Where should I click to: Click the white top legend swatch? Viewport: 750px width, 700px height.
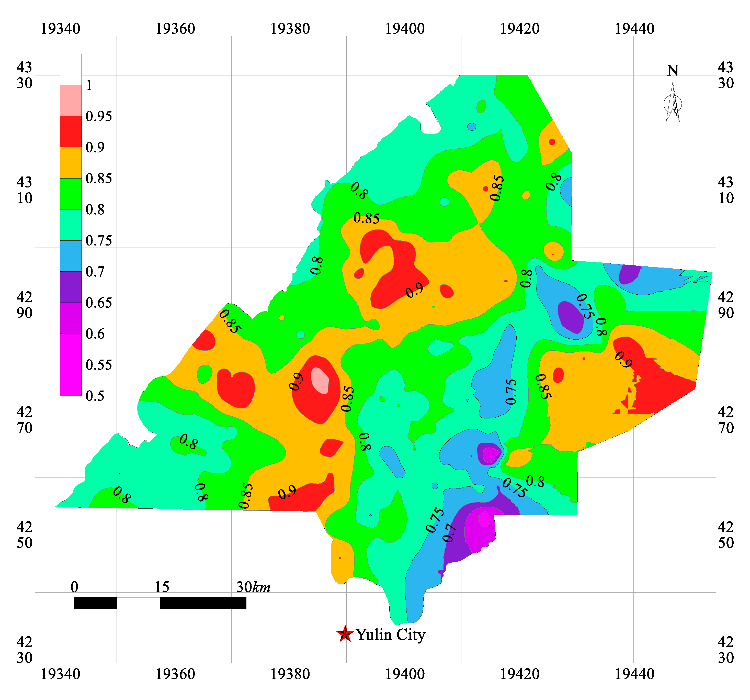click(71, 69)
